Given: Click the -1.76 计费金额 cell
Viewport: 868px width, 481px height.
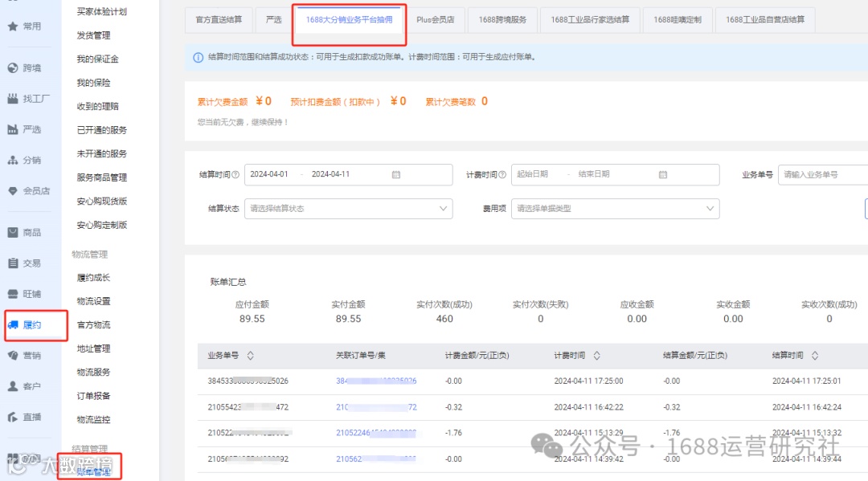Looking at the screenshot, I should tap(453, 433).
